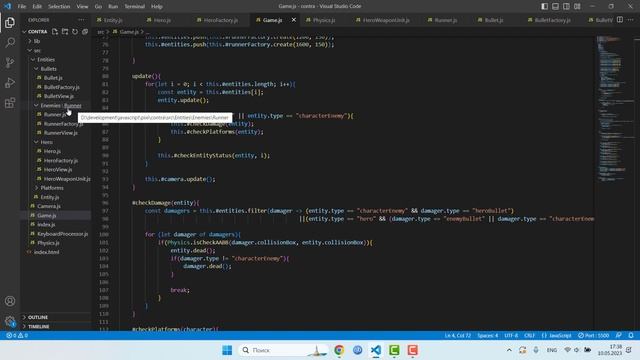Switch to the Physics.js tab
The width and height of the screenshot is (640, 360).
pyautogui.click(x=324, y=20)
